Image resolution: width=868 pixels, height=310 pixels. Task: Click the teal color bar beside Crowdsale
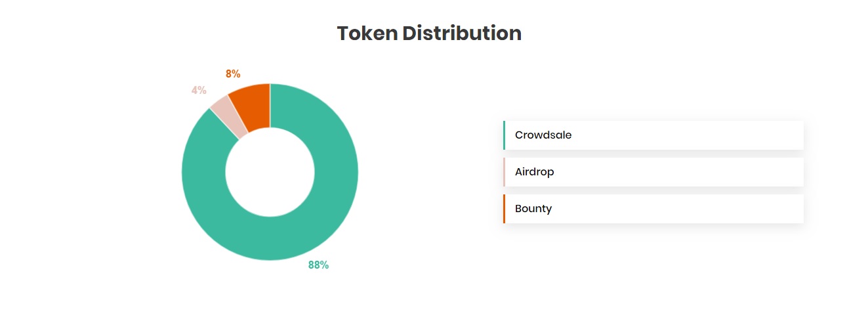504,135
